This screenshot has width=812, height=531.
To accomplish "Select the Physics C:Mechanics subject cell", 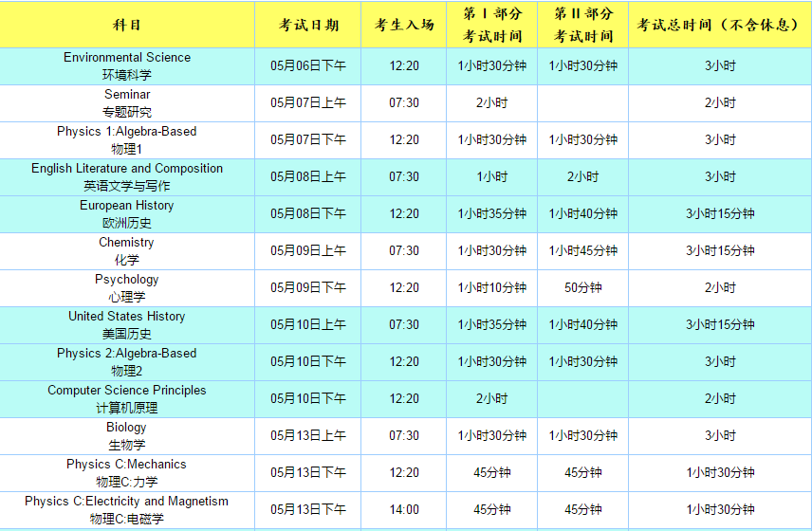I will pos(127,472).
